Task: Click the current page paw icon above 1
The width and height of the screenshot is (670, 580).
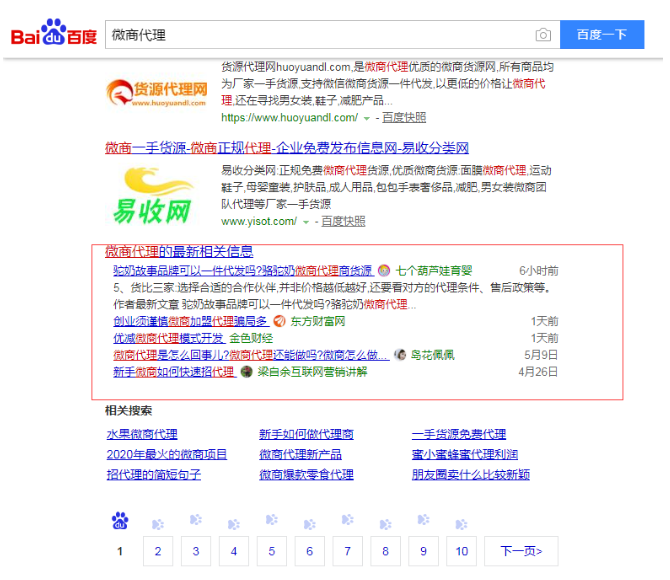Action: [120, 521]
